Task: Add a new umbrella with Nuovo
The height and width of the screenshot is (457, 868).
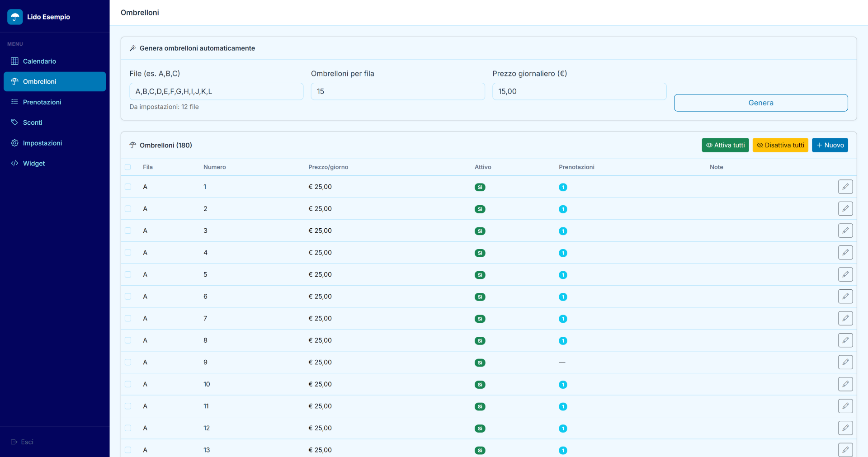Action: pos(830,145)
